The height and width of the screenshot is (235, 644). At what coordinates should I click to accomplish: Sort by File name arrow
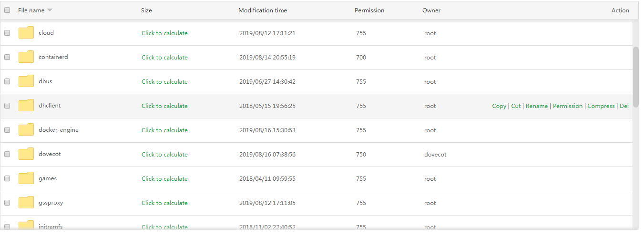pos(50,10)
